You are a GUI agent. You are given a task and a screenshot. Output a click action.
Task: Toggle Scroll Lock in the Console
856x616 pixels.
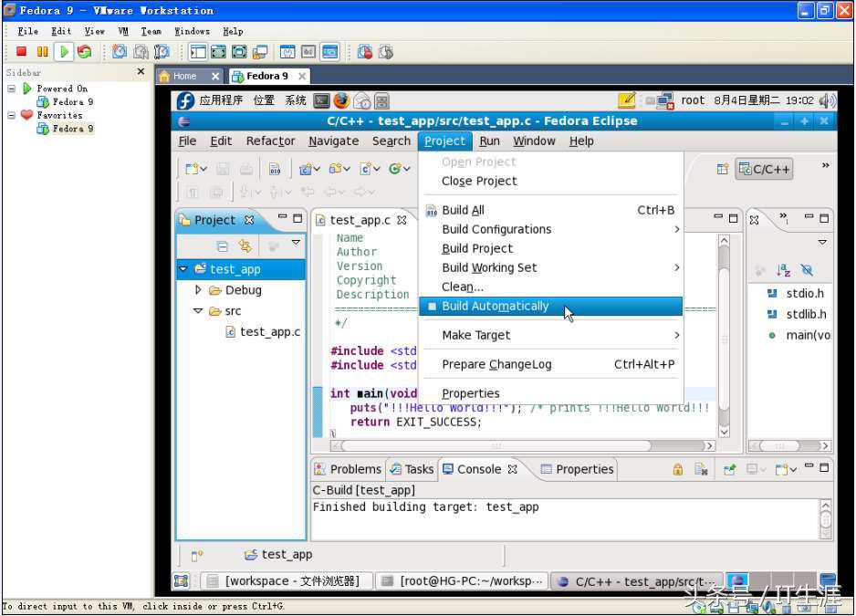[x=678, y=468]
